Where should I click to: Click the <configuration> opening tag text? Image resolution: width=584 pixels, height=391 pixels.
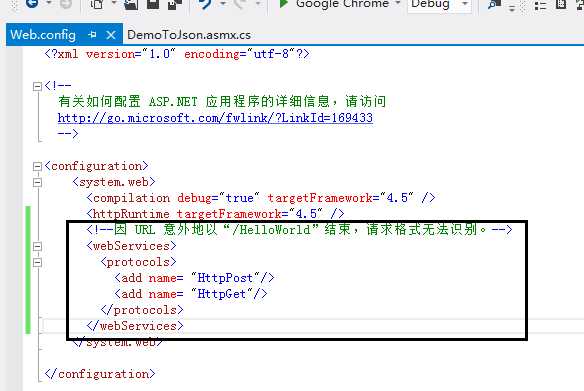pos(96,166)
